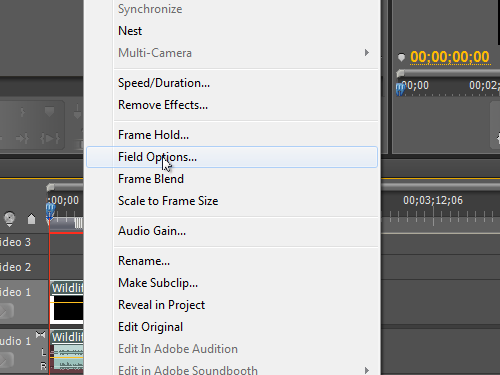Open Audio Gain dialog
The width and height of the screenshot is (500, 375).
tap(152, 231)
